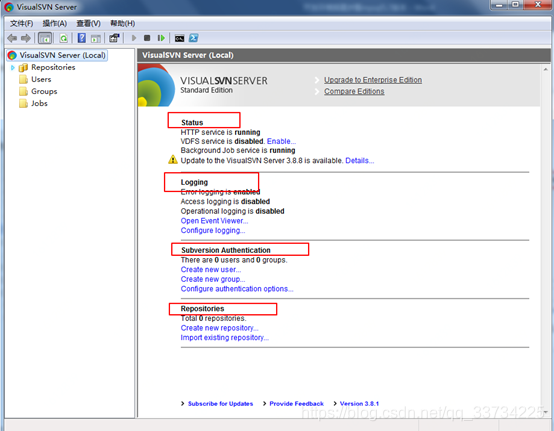Select Users node in the tree
The image size is (554, 431).
41,79
